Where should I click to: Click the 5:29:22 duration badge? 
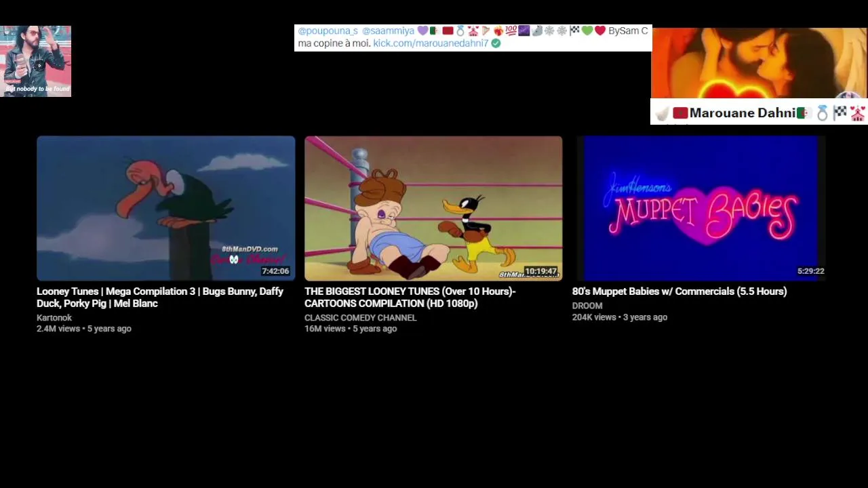coord(811,271)
